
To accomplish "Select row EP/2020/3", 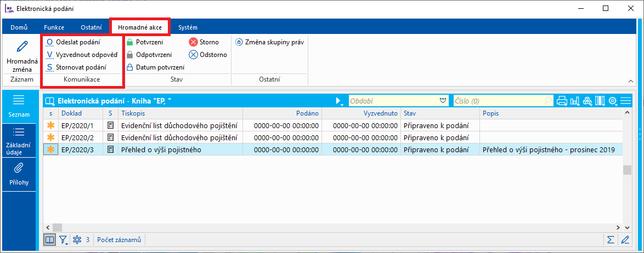I will [x=333, y=150].
